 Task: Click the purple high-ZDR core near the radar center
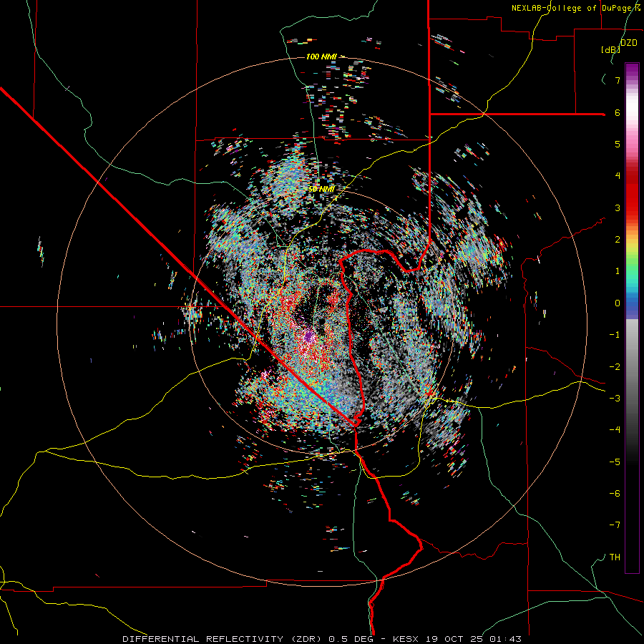click(x=309, y=337)
